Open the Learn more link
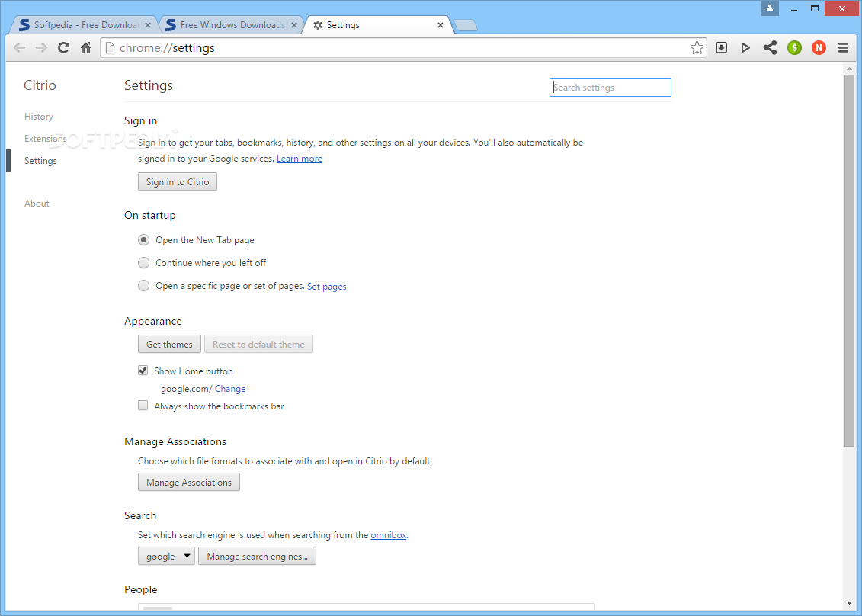The image size is (862, 616). pos(299,159)
